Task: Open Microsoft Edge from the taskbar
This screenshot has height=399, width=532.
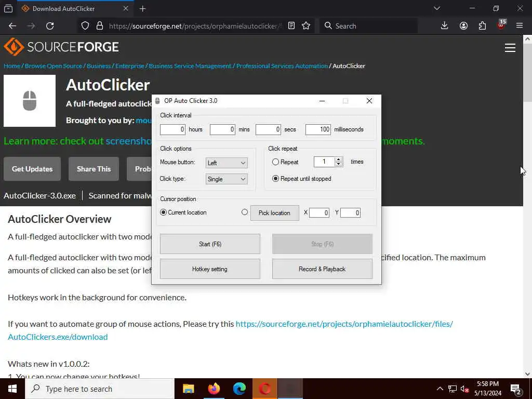Action: [240, 389]
